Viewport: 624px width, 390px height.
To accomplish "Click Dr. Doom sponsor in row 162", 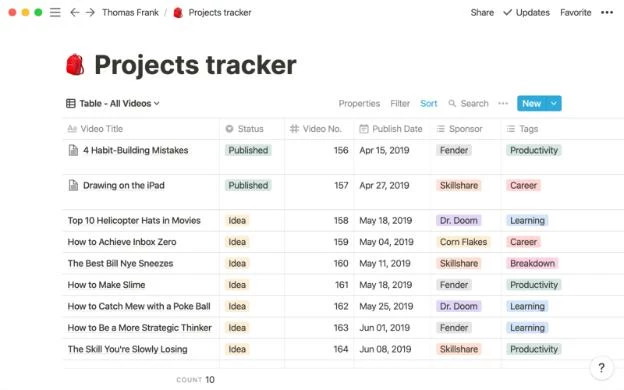I will (458, 306).
